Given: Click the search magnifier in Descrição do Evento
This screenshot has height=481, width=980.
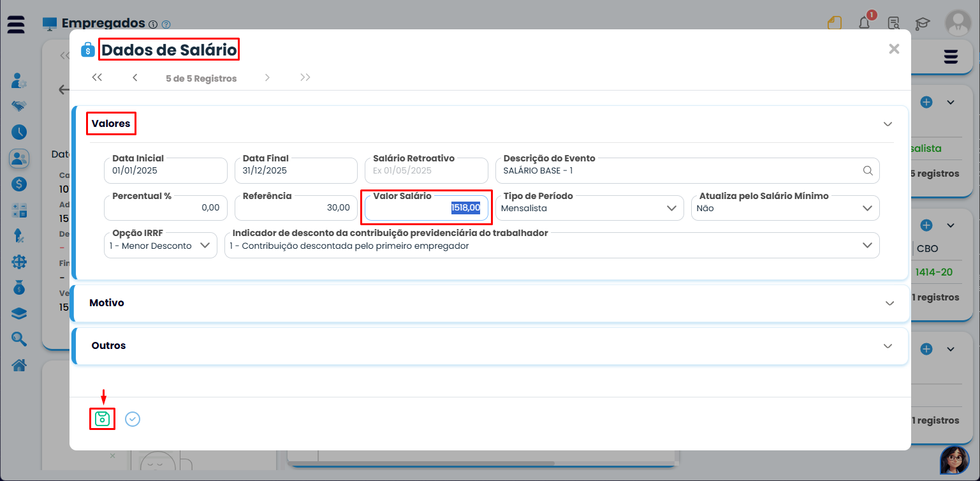Looking at the screenshot, I should (x=867, y=171).
